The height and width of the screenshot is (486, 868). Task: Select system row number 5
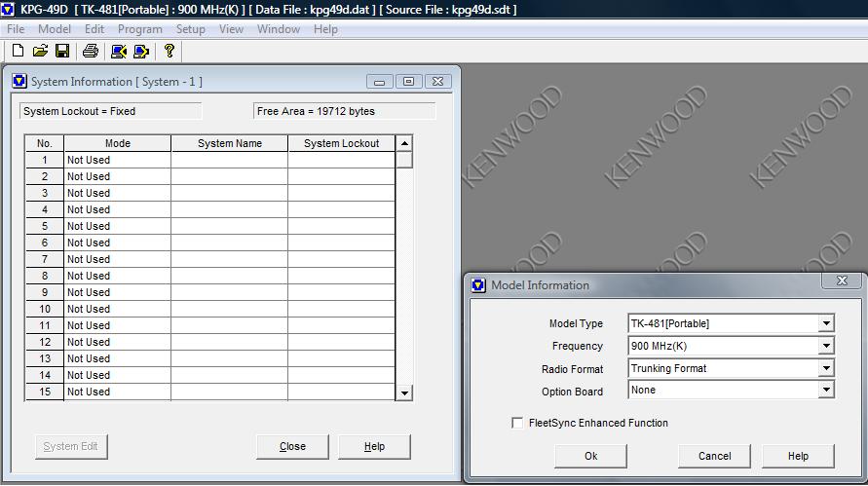[45, 226]
